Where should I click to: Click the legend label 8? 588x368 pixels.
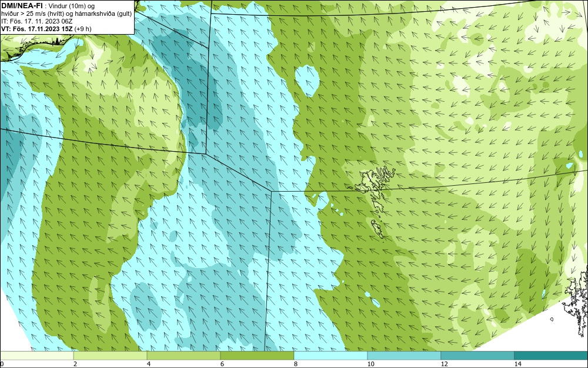pos(296,364)
